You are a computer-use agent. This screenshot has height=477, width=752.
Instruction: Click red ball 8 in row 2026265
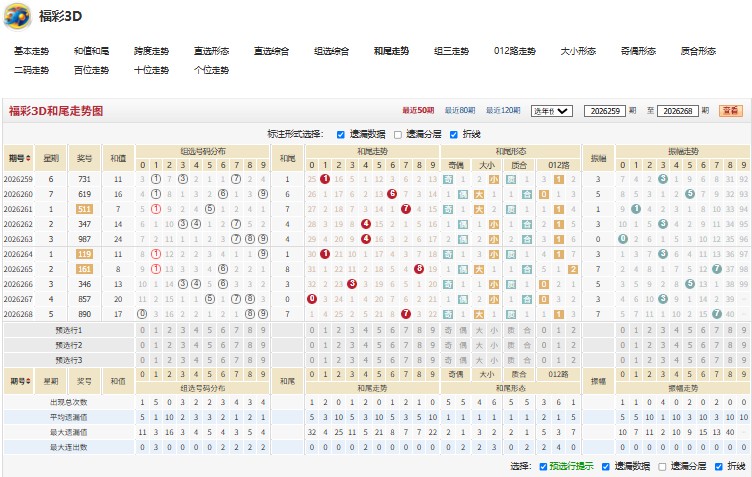[x=419, y=269]
